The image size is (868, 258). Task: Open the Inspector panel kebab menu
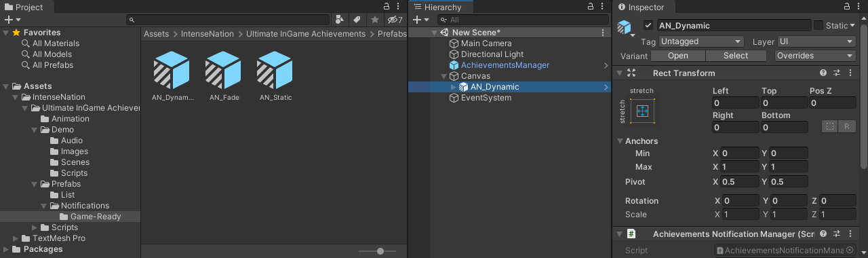[858, 6]
